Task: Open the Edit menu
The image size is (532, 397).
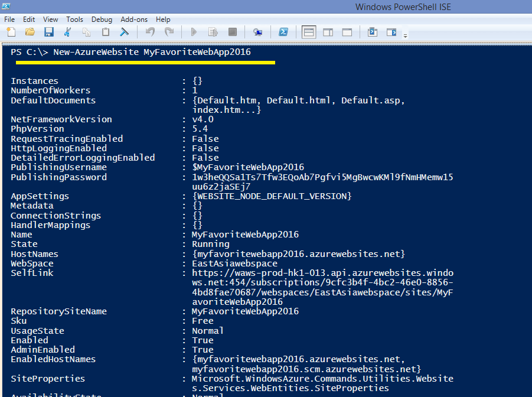Action: point(29,19)
